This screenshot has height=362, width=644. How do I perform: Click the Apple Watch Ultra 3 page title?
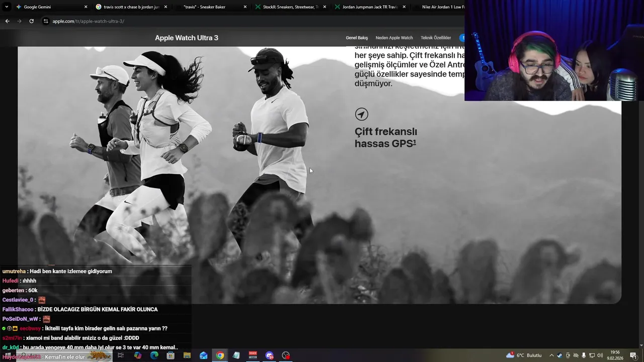[x=187, y=38]
